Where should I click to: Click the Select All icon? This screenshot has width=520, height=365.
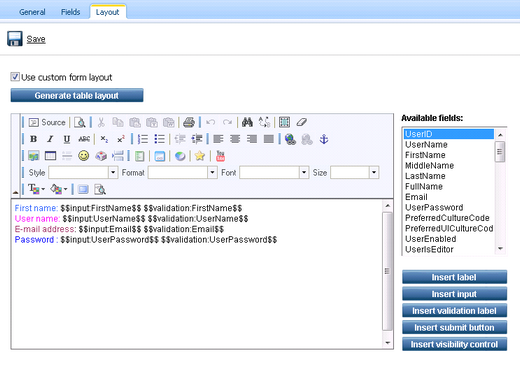(284, 122)
